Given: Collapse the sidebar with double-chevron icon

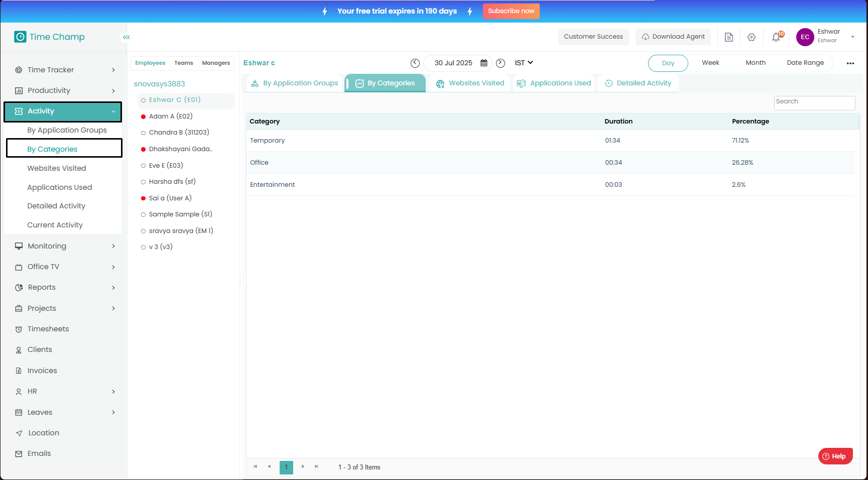Looking at the screenshot, I should (127, 37).
